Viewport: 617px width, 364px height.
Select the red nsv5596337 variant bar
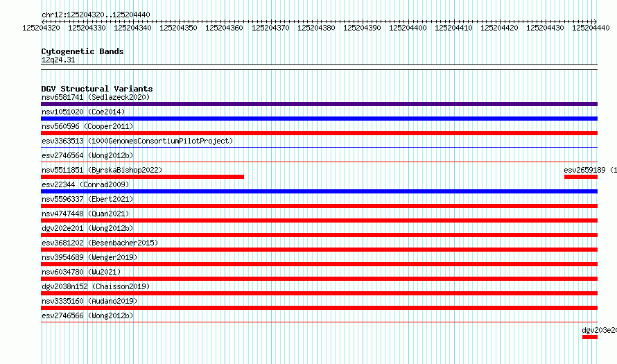(x=319, y=206)
